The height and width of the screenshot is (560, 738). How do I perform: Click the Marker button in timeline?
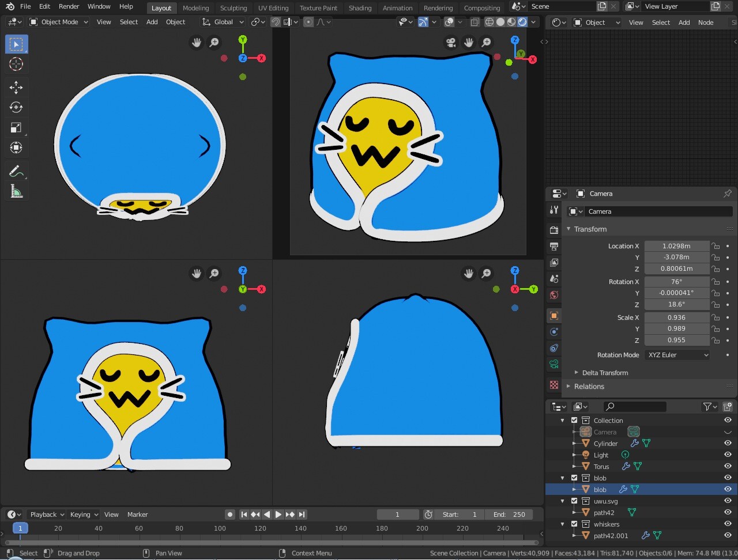[x=137, y=514]
